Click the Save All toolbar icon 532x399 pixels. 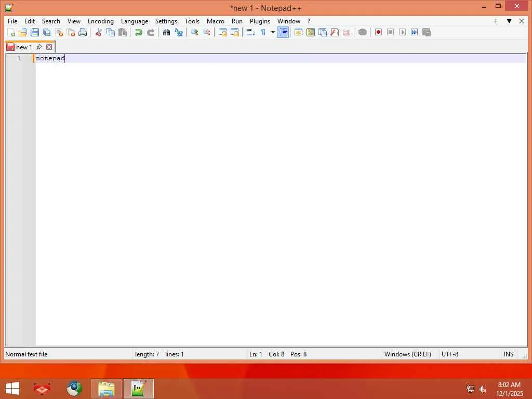click(47, 32)
